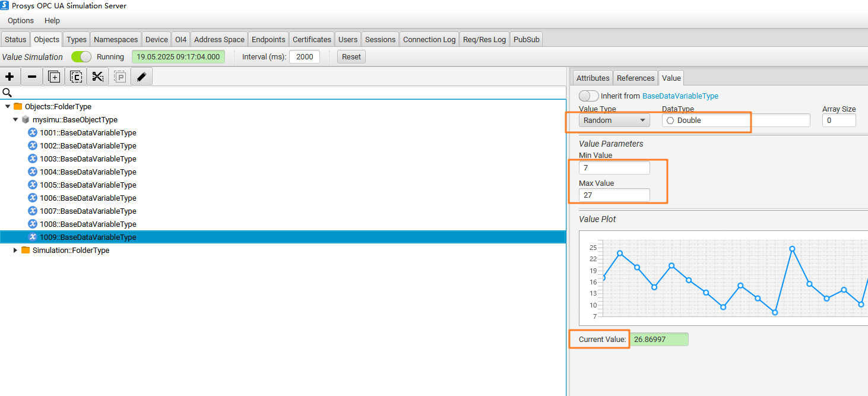
Task: Click the Prosys application logo icon
Action: 5,5
